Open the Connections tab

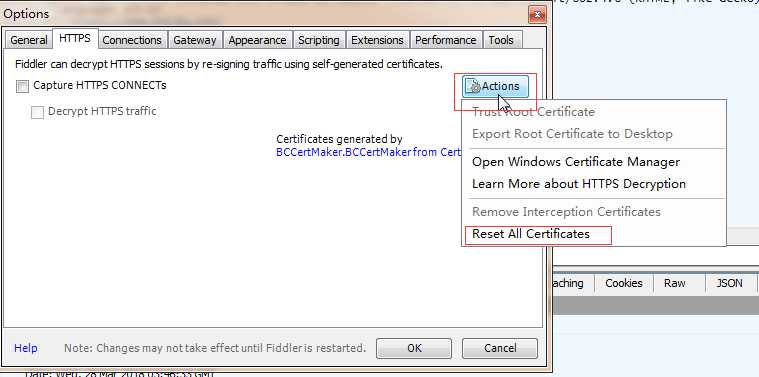pos(132,40)
